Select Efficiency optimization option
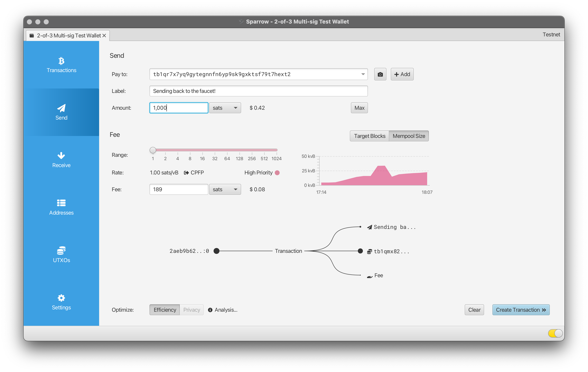Screen dimensions: 588x372 coord(165,310)
